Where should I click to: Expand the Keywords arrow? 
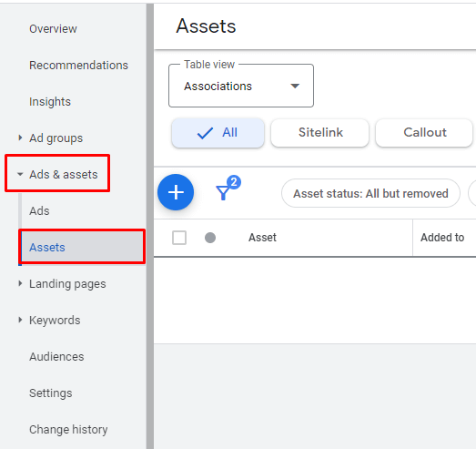pyautogui.click(x=20, y=320)
